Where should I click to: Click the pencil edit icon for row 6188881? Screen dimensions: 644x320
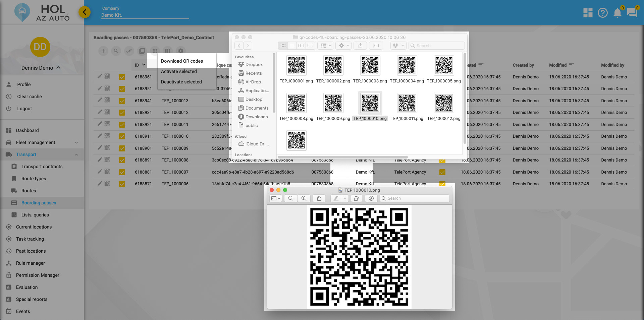(100, 172)
